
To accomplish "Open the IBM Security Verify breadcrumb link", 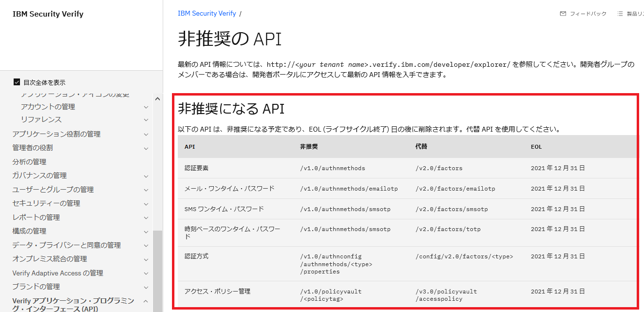I will pyautogui.click(x=207, y=13).
